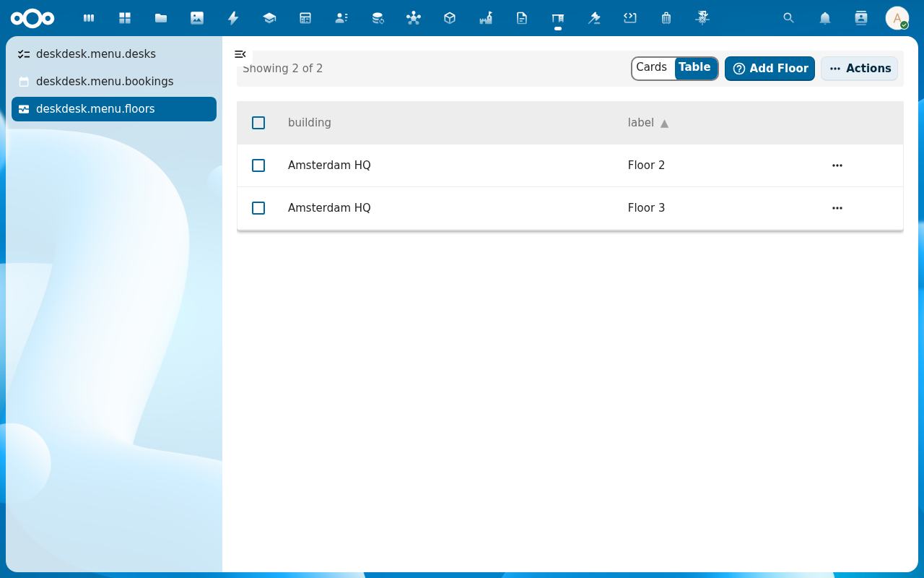The height and width of the screenshot is (578, 924).
Task: Open the connected-nodes hub app icon
Action: [x=414, y=18]
